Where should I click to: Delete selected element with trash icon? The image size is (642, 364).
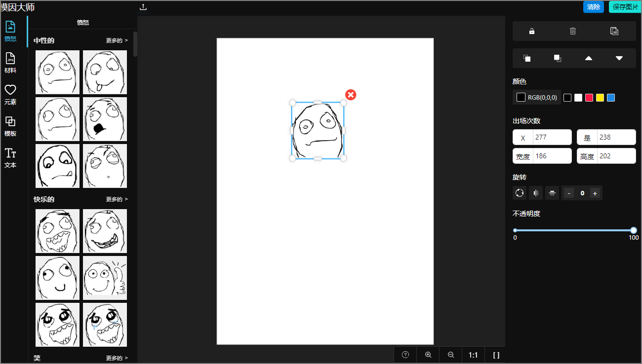(573, 31)
